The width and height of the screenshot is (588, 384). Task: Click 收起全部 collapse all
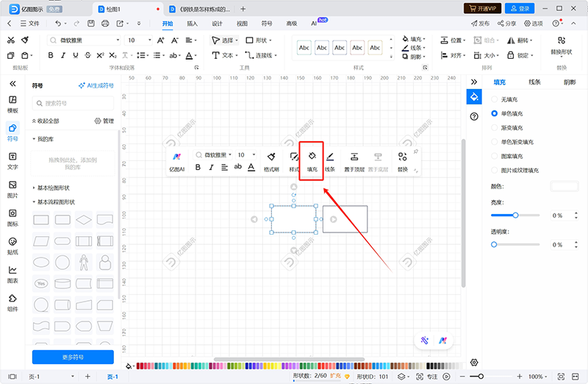46,121
